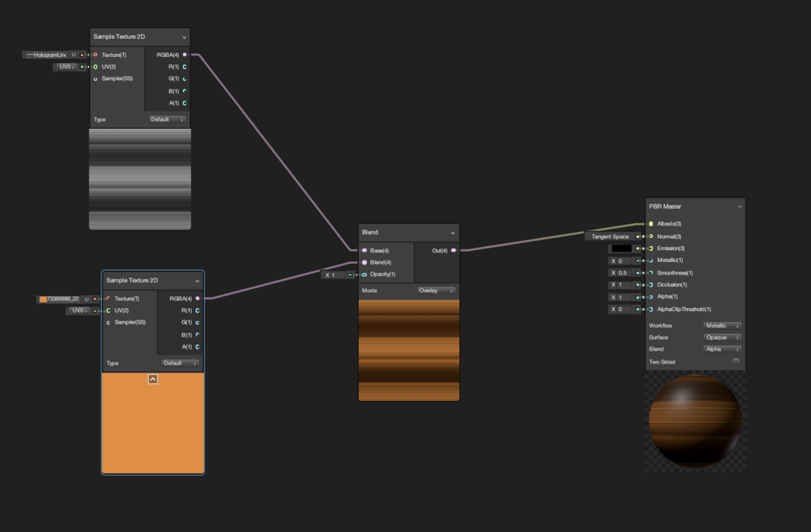This screenshot has width=811, height=532.
Task: Click the Smoothness X 0.5 value field
Action: (620, 273)
